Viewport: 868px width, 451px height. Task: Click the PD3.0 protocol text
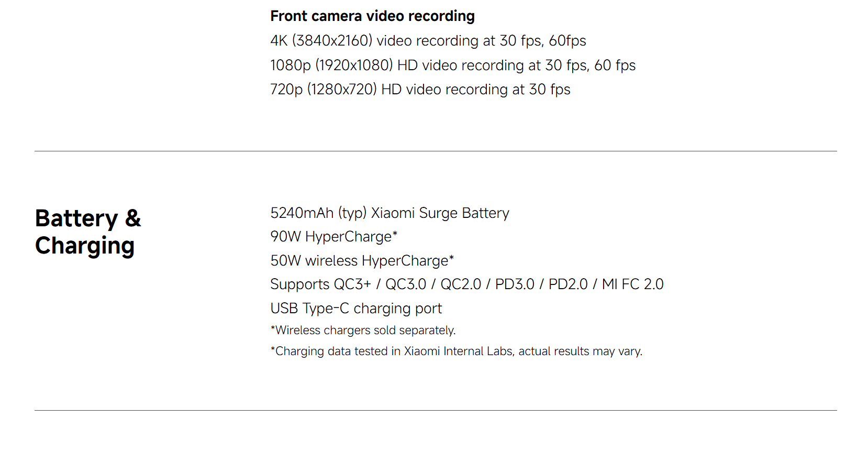[x=515, y=284]
